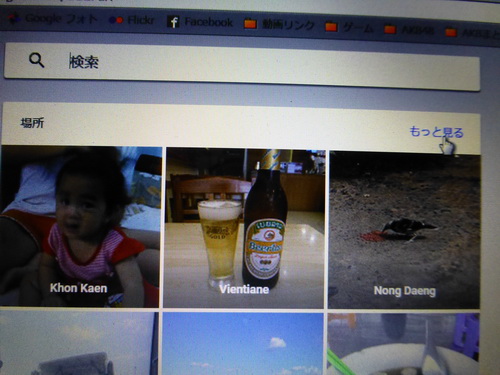Image resolution: width=500 pixels, height=375 pixels.
Task: Open the bowl of food thumbnail
Action: tap(404, 344)
